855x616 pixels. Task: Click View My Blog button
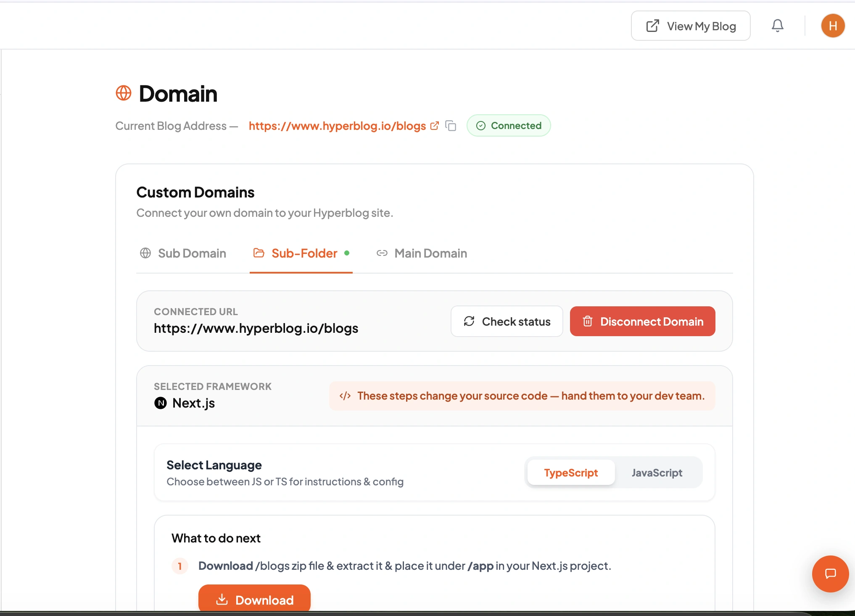coord(691,26)
